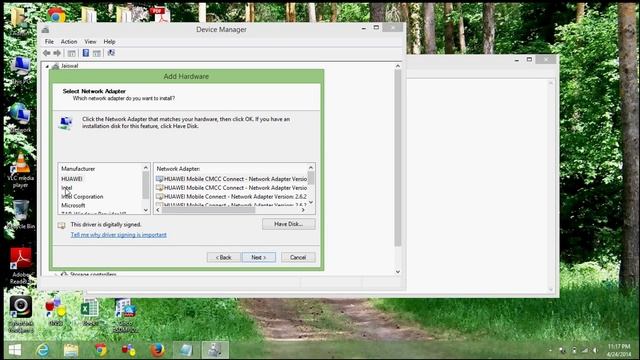
Task: Open the View menu
Action: click(x=90, y=42)
